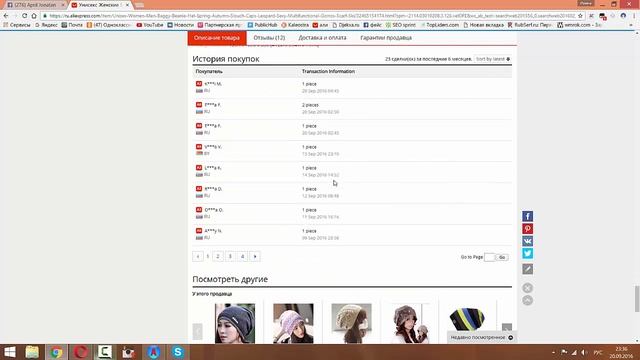Screen dimensions: 640x360
Task: Switch to the Facebook browser tab
Action: click(x=35, y=5)
